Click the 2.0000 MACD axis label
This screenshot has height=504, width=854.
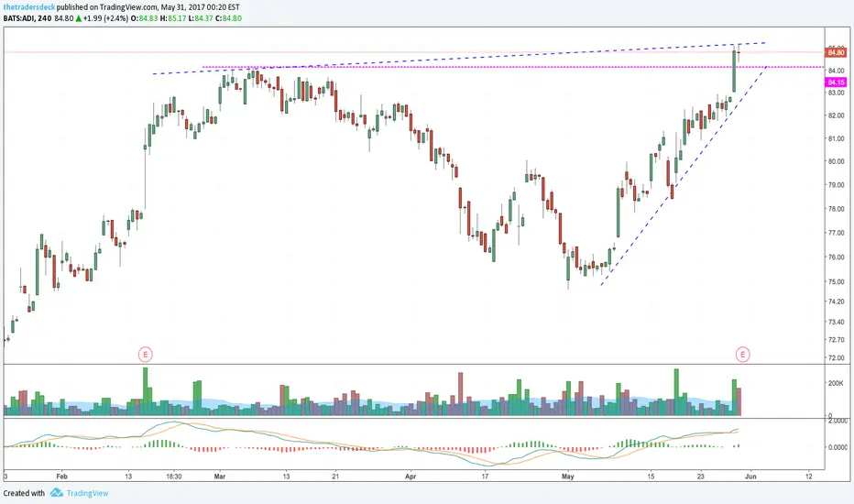[x=838, y=421]
